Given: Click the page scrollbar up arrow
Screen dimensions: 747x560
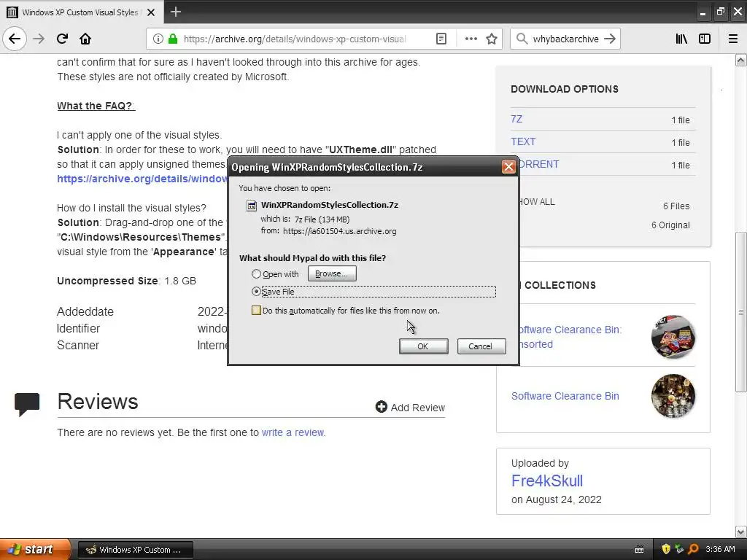Looking at the screenshot, I should [x=741, y=60].
